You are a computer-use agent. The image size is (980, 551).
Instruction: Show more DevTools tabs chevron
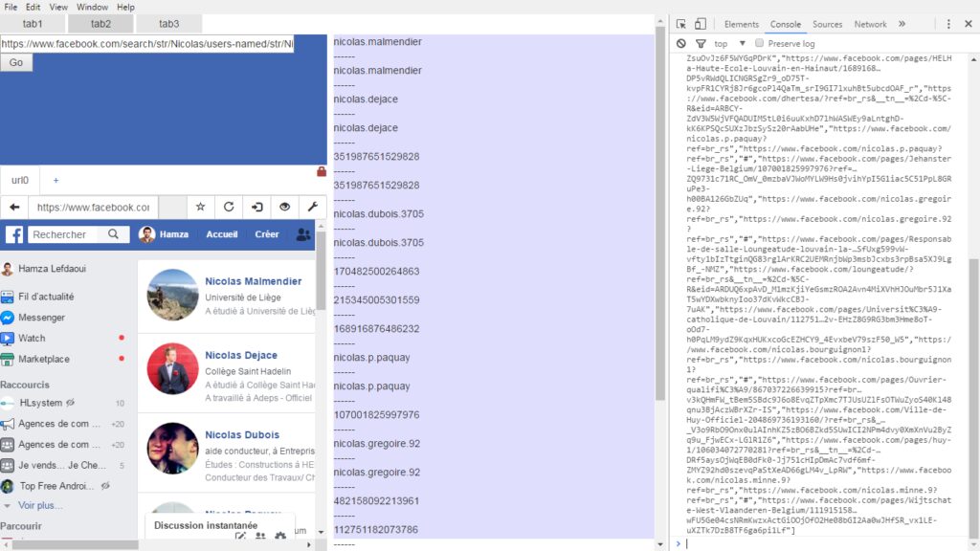[902, 24]
